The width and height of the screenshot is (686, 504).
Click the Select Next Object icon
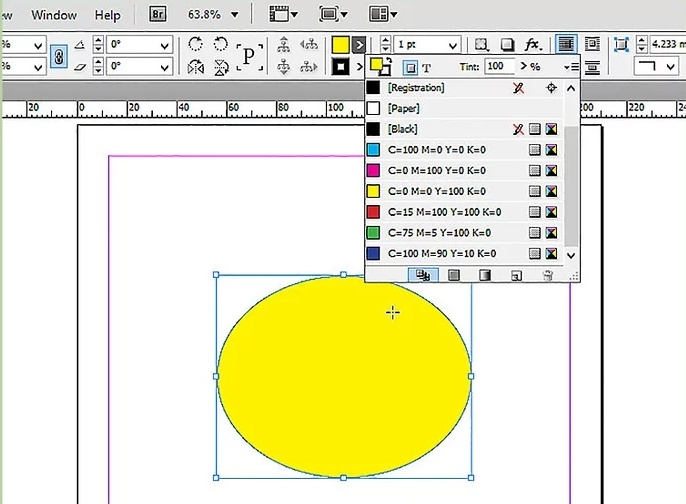(x=309, y=67)
